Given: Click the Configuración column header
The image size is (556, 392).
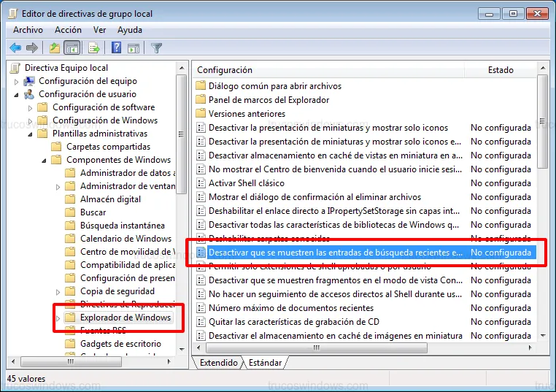Looking at the screenshot, I should point(225,70).
